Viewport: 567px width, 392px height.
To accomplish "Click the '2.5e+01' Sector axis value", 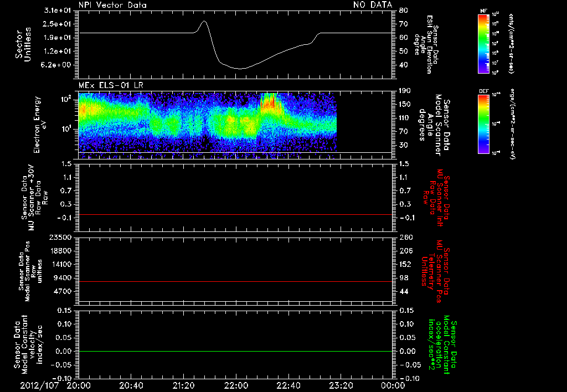I will click(x=58, y=24).
